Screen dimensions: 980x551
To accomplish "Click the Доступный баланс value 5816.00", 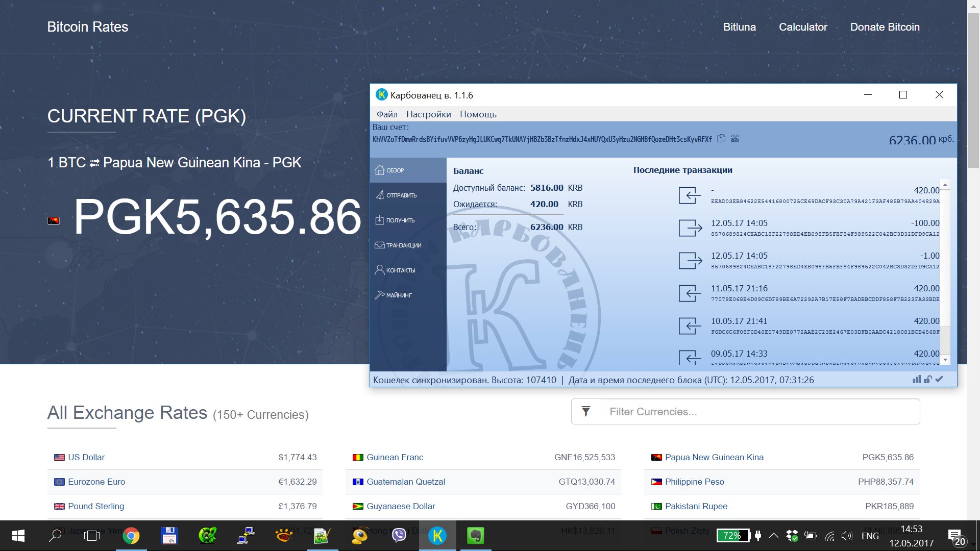I will (547, 188).
